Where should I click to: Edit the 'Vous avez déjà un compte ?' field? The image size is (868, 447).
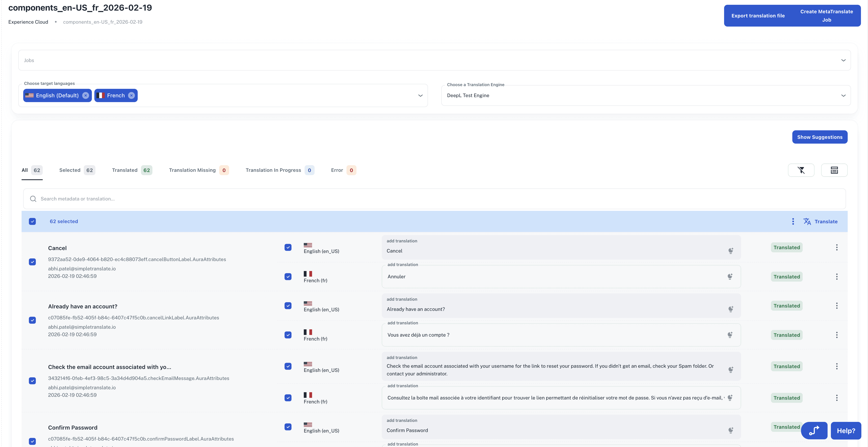coord(561,335)
